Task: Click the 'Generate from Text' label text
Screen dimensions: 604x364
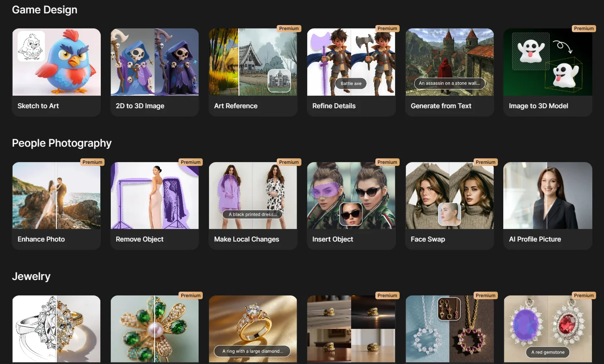Action: pyautogui.click(x=441, y=106)
